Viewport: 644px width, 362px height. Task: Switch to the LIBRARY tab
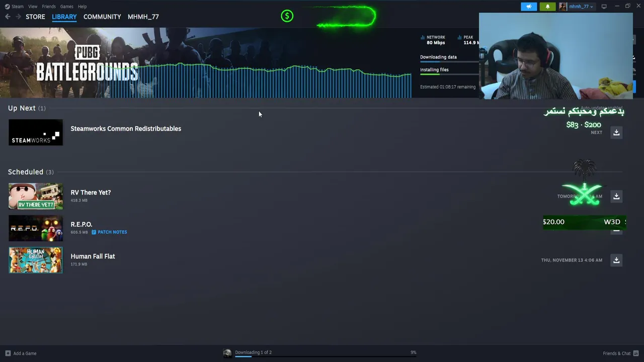pos(64,17)
